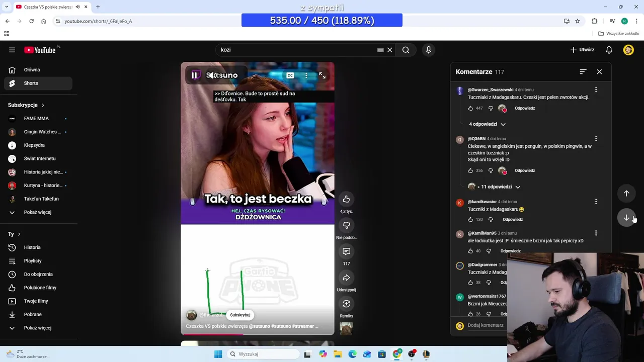Share the Short via Udostępnij
The image size is (644, 362).
pyautogui.click(x=346, y=278)
